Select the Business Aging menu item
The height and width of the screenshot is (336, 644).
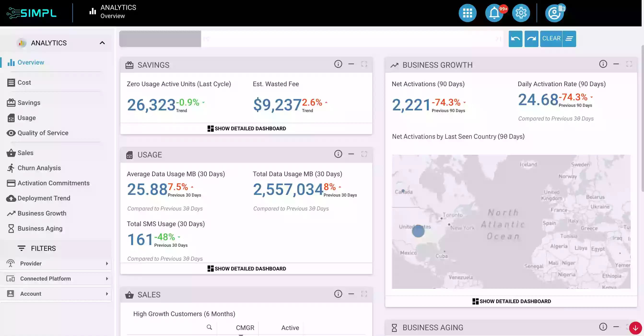pyautogui.click(x=40, y=228)
